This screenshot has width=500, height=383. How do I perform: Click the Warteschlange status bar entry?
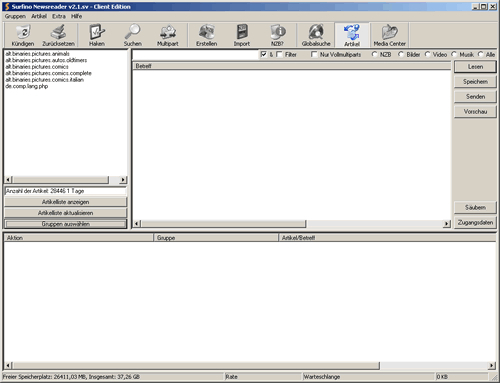coord(322,377)
